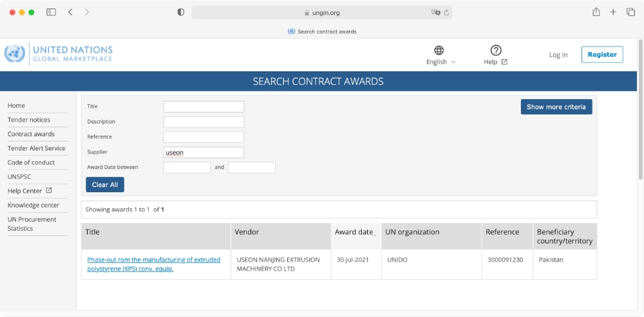644x317 pixels.
Task: Click the Register button
Action: tap(602, 55)
